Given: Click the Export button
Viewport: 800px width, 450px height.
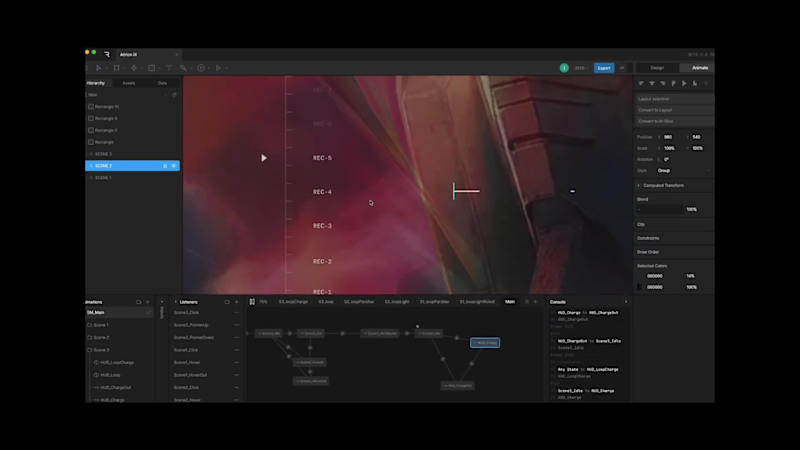Looking at the screenshot, I should pyautogui.click(x=604, y=68).
